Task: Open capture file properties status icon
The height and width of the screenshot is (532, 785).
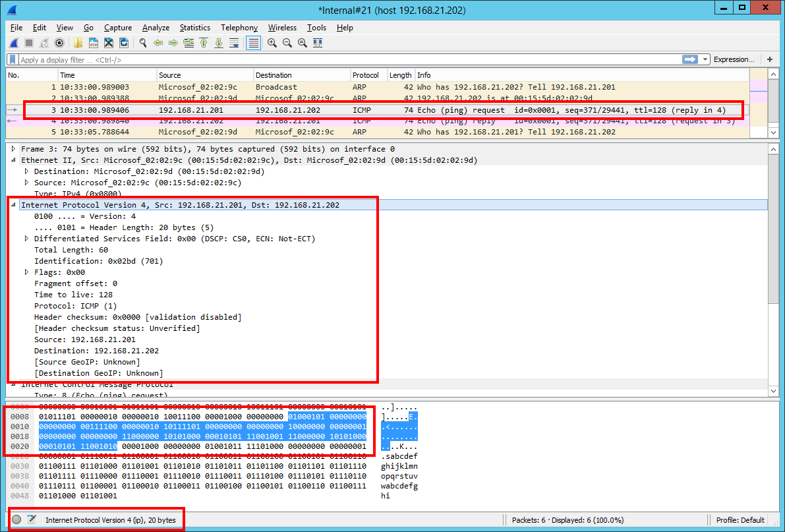Action: (x=32, y=519)
